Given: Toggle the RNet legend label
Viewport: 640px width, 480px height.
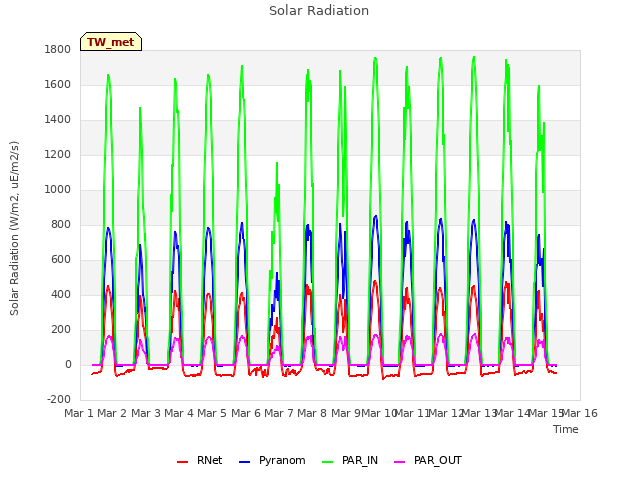Looking at the screenshot, I should [209, 460].
